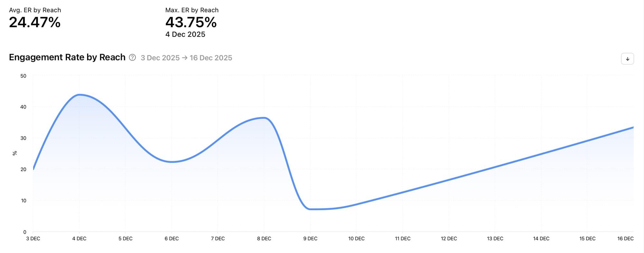Click the second peak near 8 DEC
Viewport: 644px width, 253px height.
(263, 118)
